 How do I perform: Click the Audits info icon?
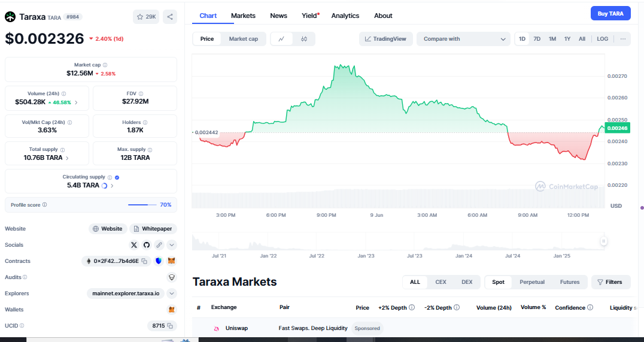25,277
